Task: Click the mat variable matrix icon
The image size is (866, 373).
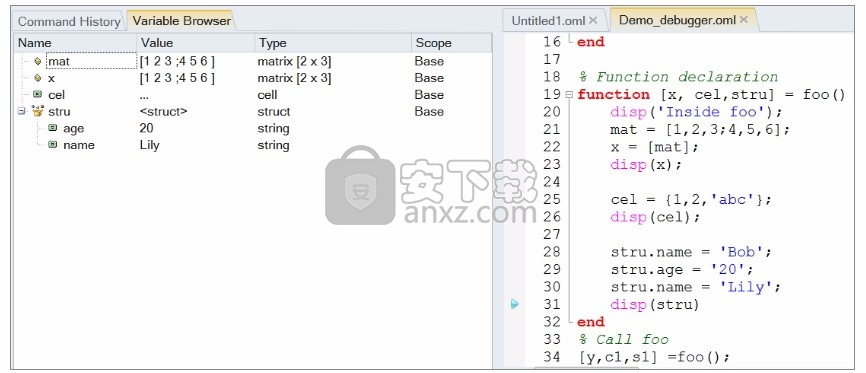Action: (x=38, y=61)
